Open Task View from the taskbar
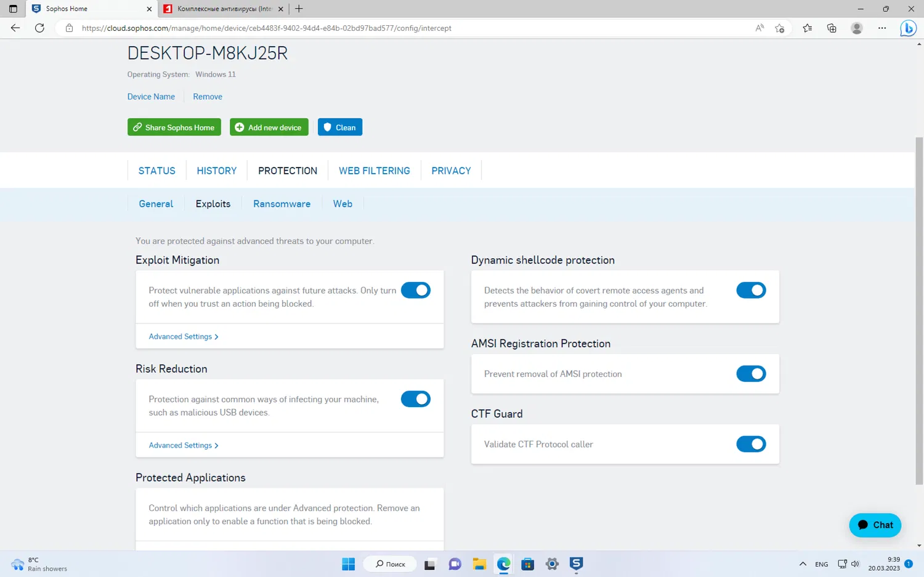The height and width of the screenshot is (577, 924). coord(430,563)
